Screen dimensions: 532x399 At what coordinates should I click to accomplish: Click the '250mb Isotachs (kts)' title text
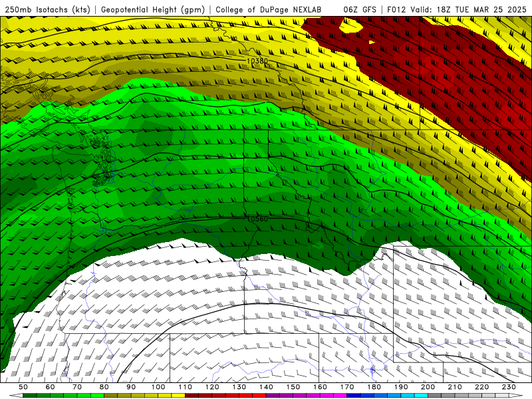(x=48, y=10)
